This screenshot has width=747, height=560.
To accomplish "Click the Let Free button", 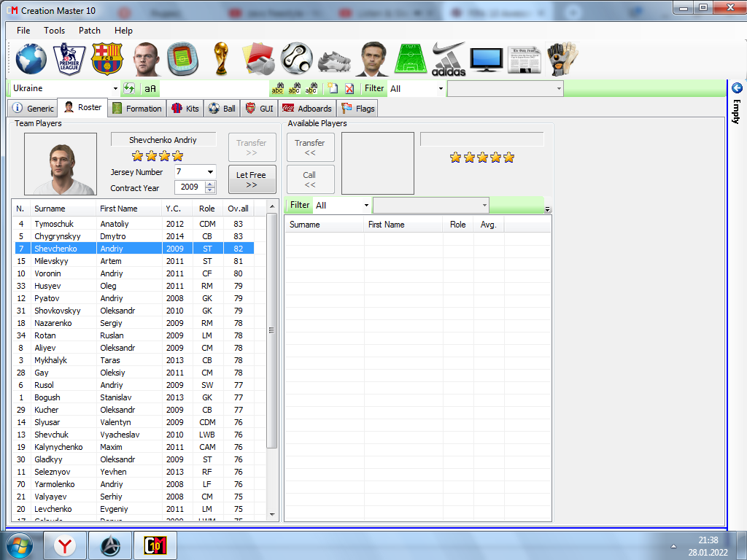I will (x=252, y=179).
